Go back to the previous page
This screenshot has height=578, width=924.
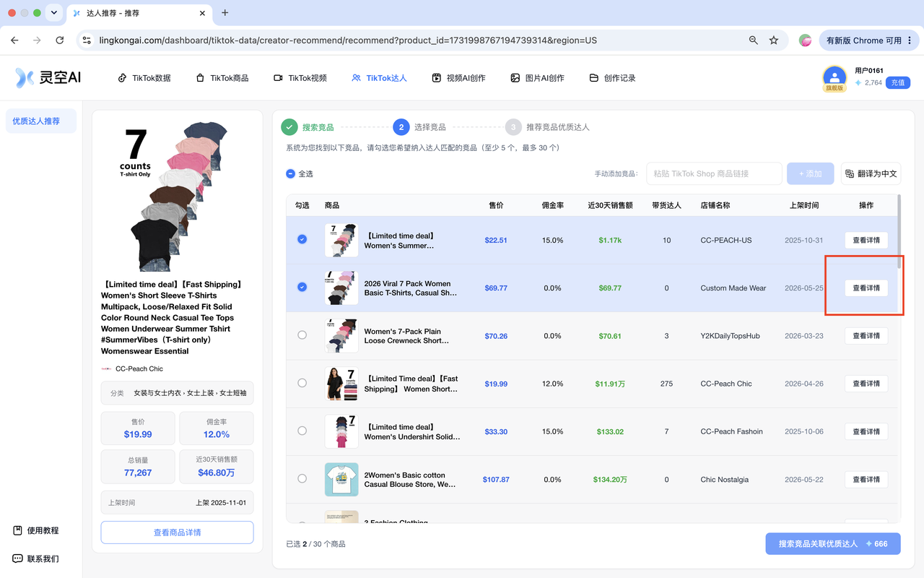15,40
